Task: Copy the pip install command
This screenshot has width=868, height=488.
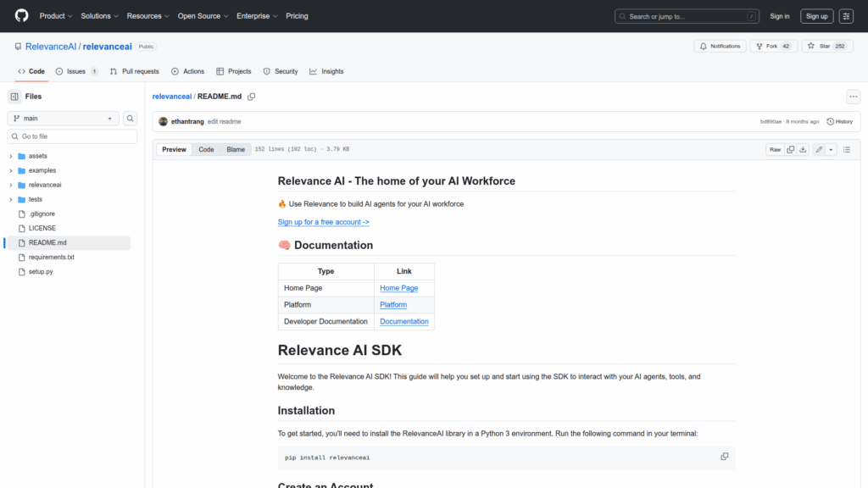Action: (x=724, y=457)
